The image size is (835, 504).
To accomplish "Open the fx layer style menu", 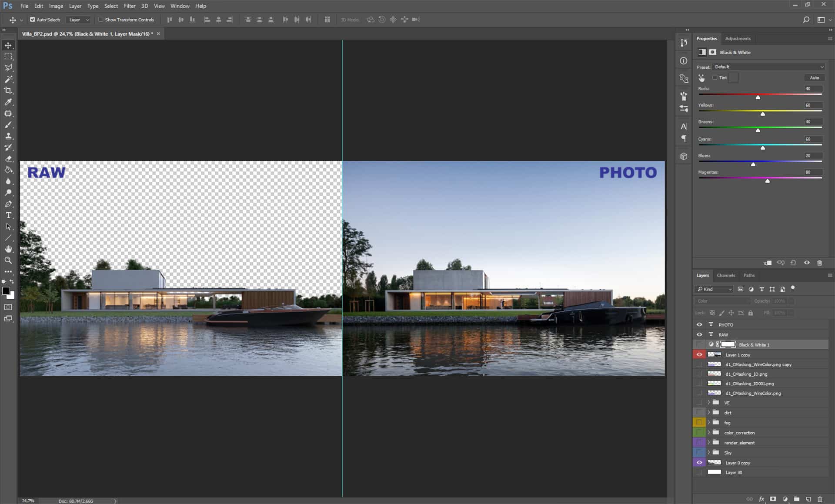I will point(762,499).
